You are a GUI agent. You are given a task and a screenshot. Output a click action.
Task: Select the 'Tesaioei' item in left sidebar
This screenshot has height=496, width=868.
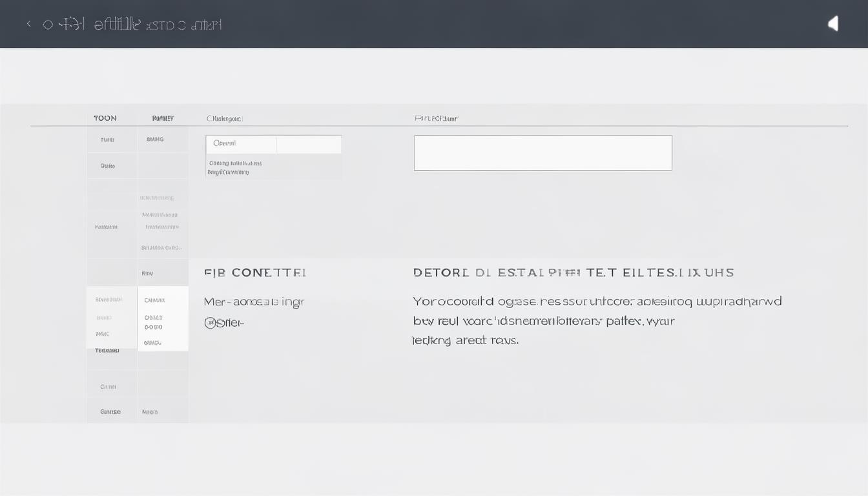pos(107,350)
